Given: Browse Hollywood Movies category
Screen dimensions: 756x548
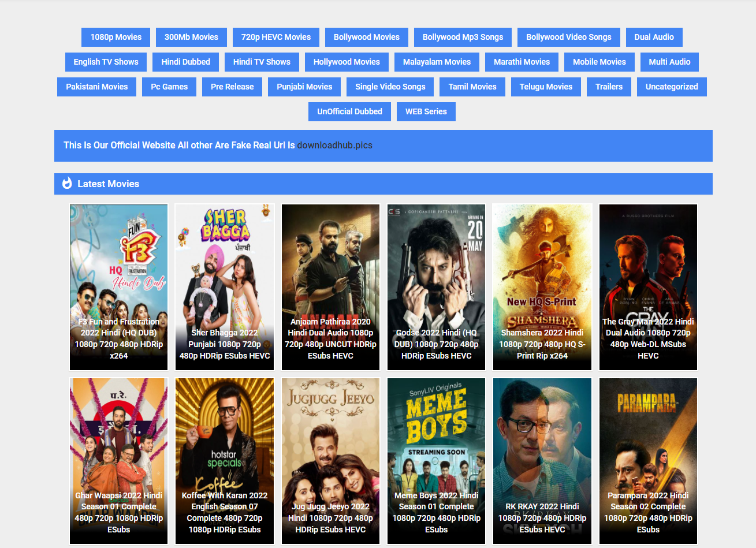Looking at the screenshot, I should tap(347, 62).
